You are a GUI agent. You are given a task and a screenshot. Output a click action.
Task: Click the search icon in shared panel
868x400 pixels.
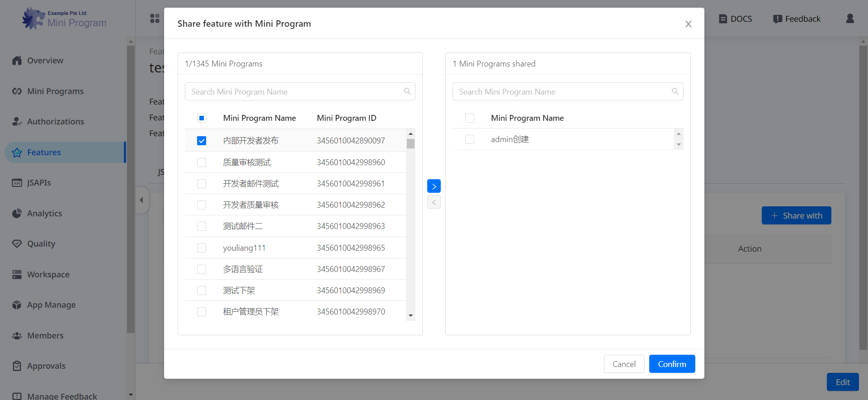(x=675, y=91)
